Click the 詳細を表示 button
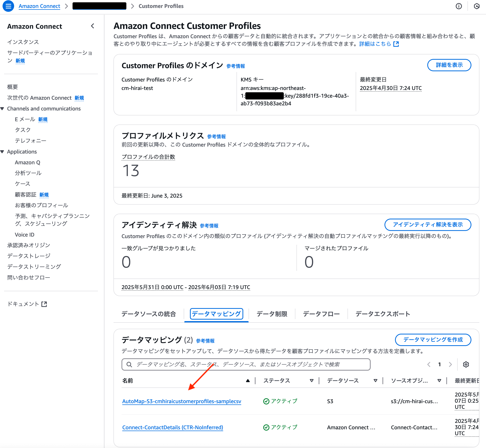The width and height of the screenshot is (486, 448). coord(449,65)
